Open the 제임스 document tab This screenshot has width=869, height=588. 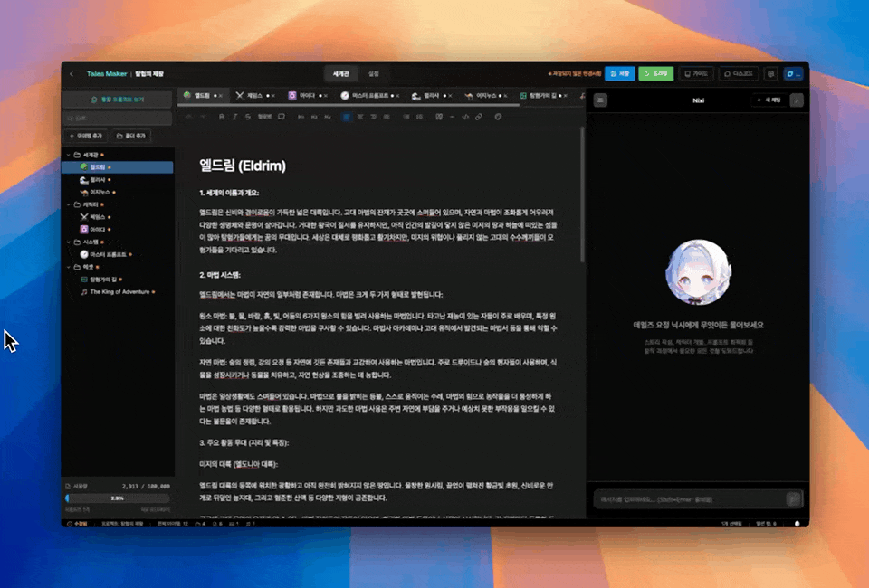(x=254, y=95)
